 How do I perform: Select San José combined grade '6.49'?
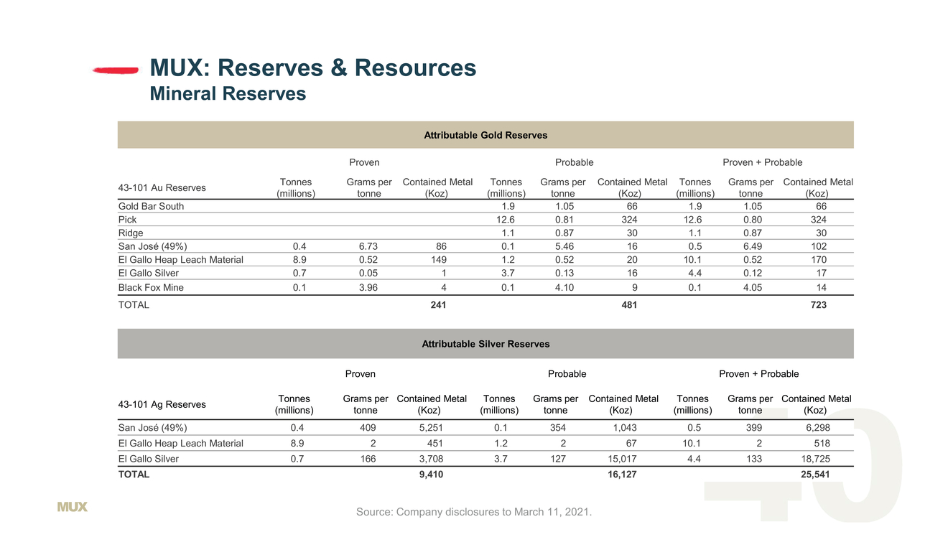point(752,246)
